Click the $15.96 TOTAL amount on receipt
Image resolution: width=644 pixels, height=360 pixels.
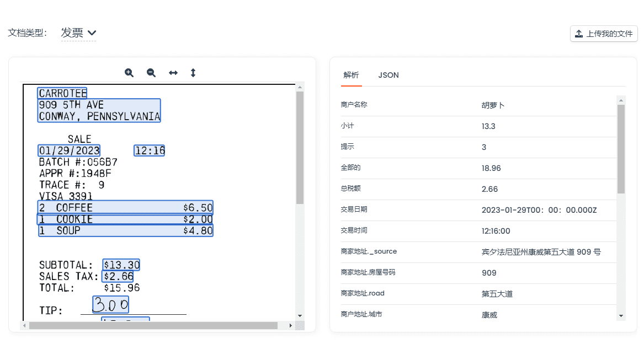(x=122, y=288)
